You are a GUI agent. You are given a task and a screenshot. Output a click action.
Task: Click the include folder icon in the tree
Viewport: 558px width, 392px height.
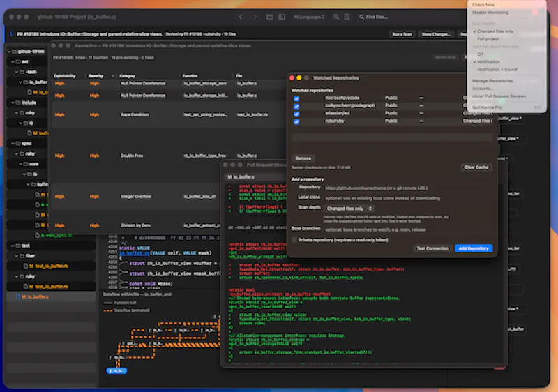[x=18, y=103]
